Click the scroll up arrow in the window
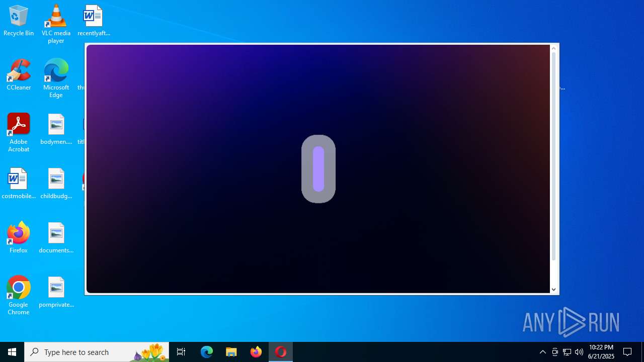Image resolution: width=644 pixels, height=362 pixels. click(x=553, y=48)
